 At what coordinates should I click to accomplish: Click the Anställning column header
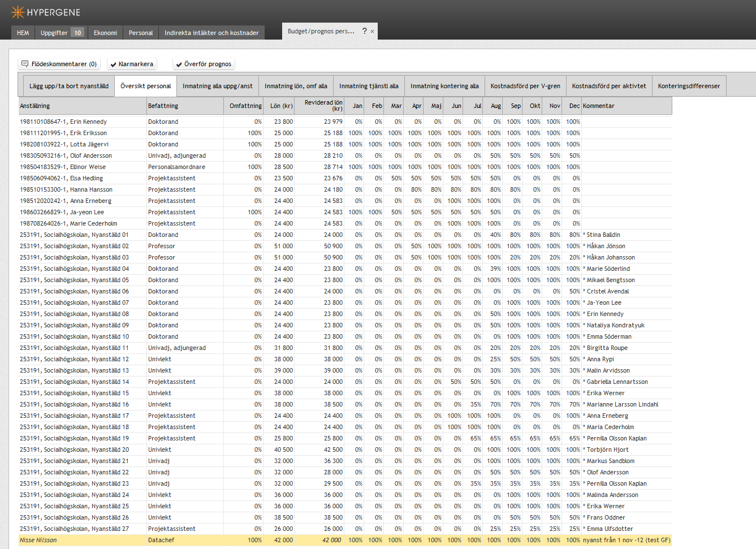click(x=83, y=106)
